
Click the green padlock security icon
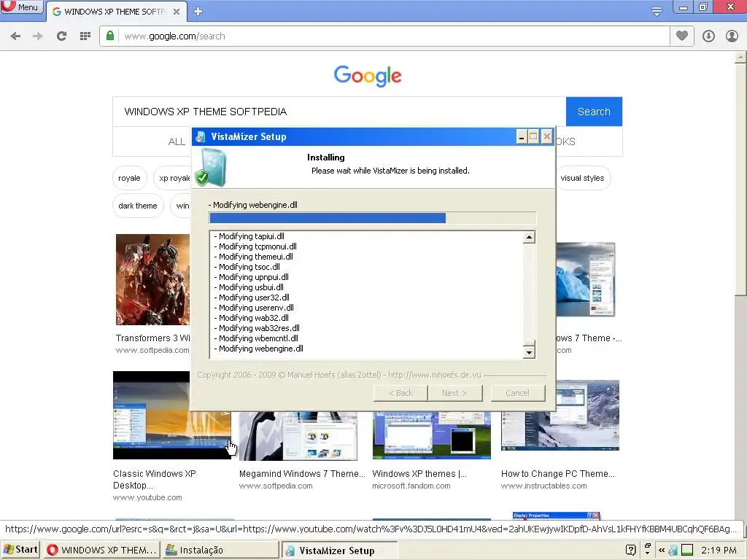pyautogui.click(x=110, y=36)
